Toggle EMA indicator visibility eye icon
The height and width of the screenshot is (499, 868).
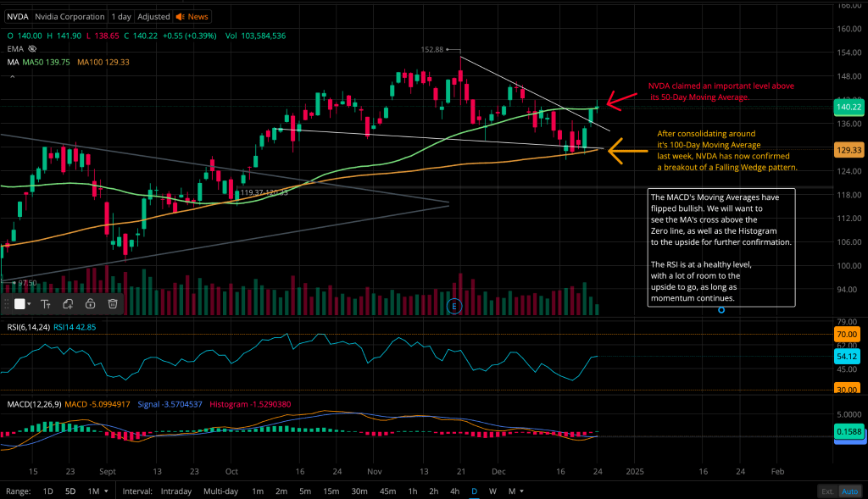click(32, 49)
